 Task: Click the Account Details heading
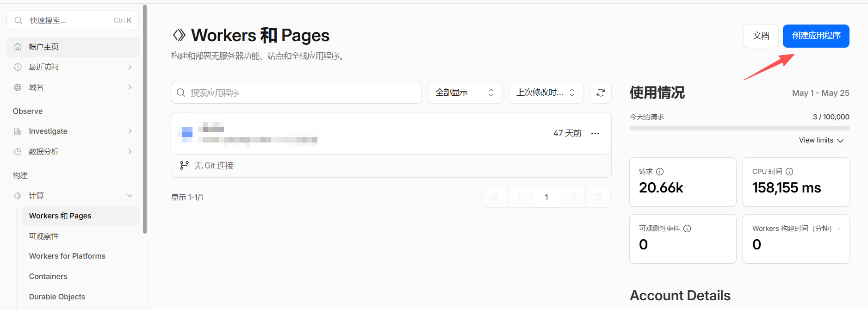click(680, 296)
